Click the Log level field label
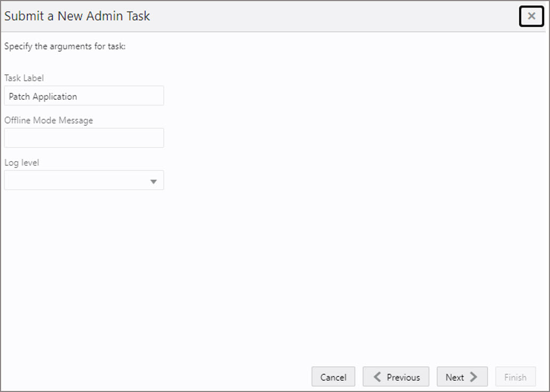The image size is (550, 392). [21, 163]
